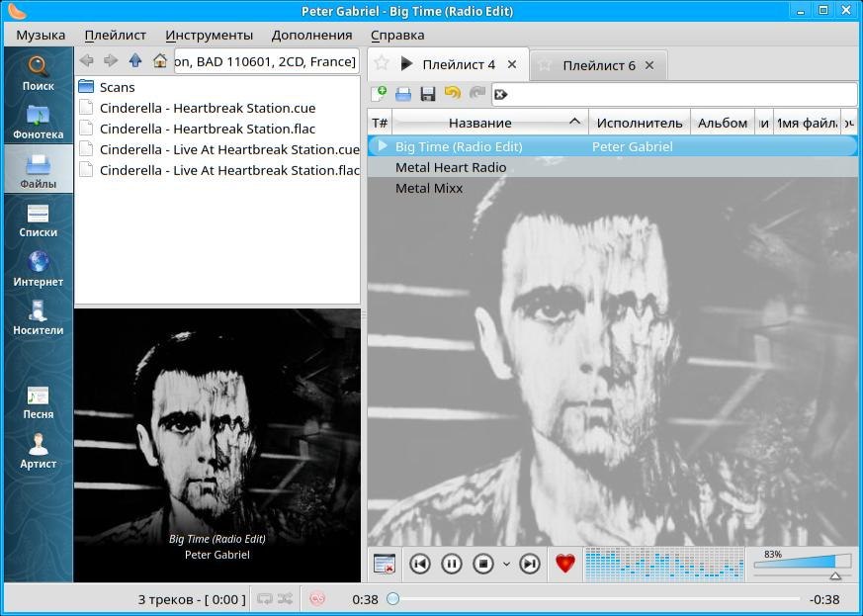Show the Песня song info pane
863x616 pixels.
point(38,401)
